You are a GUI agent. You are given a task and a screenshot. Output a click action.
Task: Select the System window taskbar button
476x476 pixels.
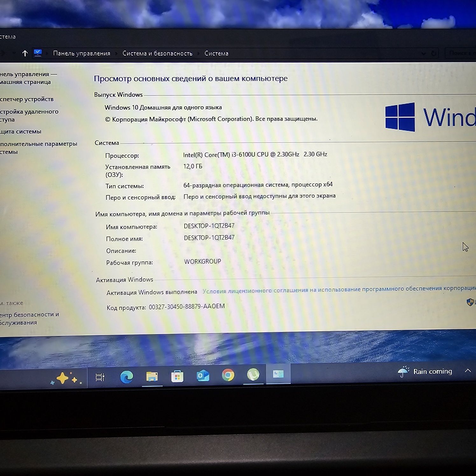[278, 374]
